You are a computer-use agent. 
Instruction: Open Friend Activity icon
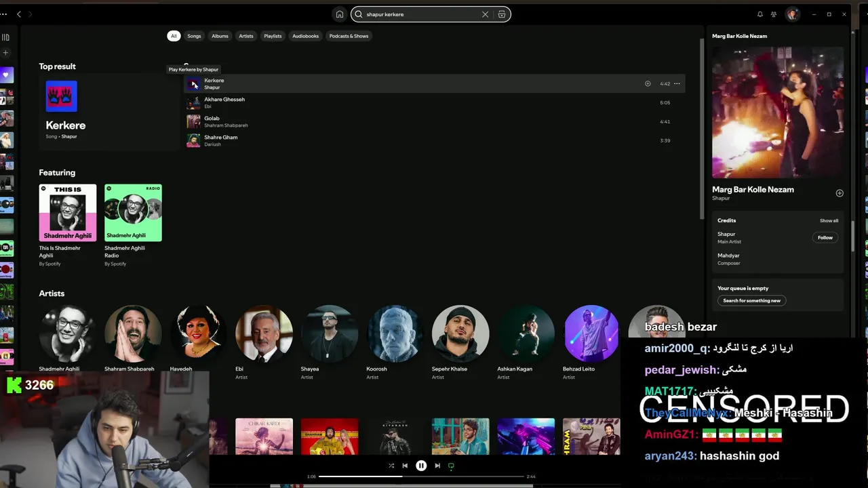[774, 14]
